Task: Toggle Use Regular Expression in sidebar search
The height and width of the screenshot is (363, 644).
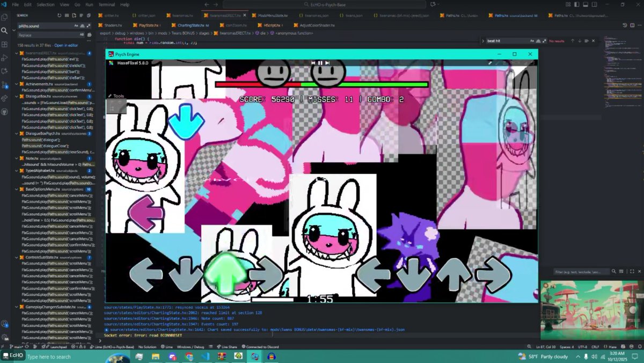Action: pos(88,26)
